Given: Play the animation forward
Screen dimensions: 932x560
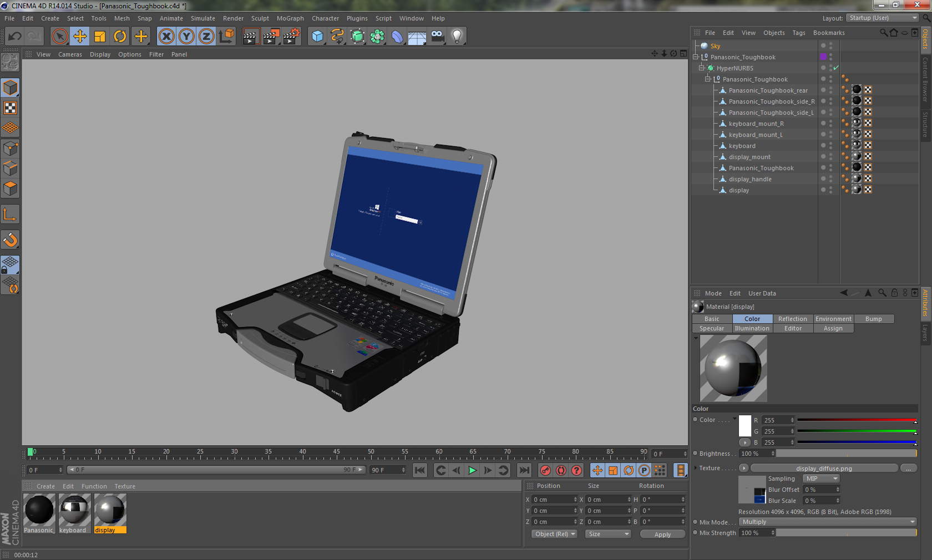Looking at the screenshot, I should click(472, 470).
